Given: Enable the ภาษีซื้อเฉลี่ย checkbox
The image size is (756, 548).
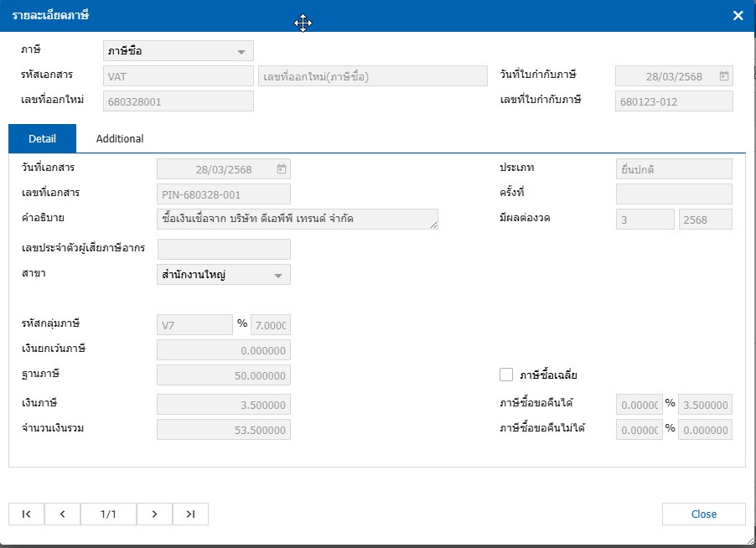Looking at the screenshot, I should coord(506,375).
